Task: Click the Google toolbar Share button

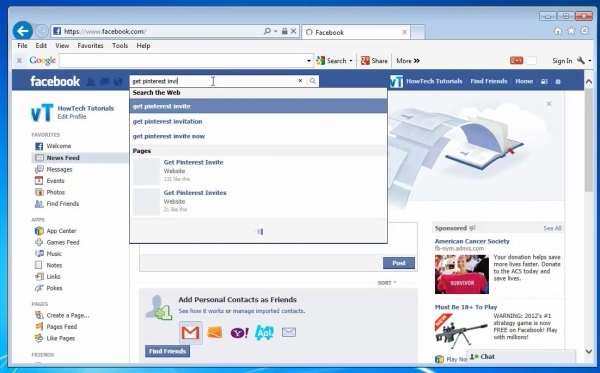Action: (x=374, y=60)
